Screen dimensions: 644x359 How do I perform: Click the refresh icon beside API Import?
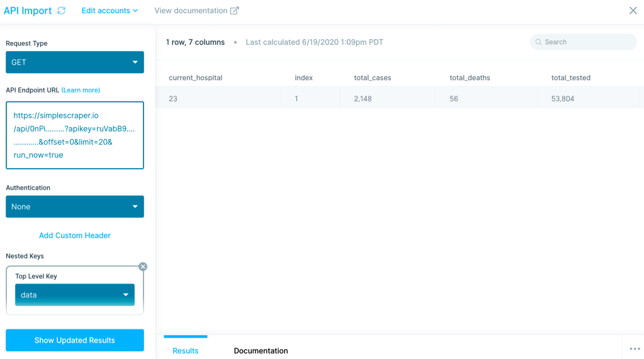click(61, 11)
